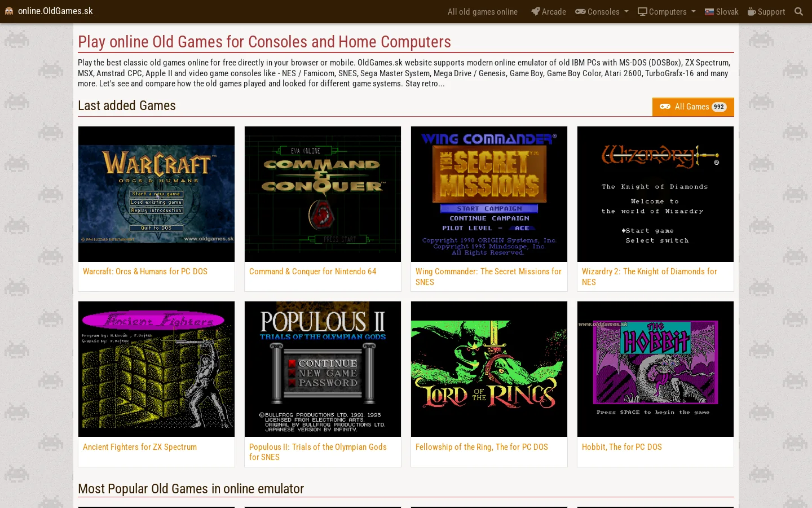
Task: Open Wizardry 2: The Knight of Diamonds link
Action: pyautogui.click(x=650, y=277)
